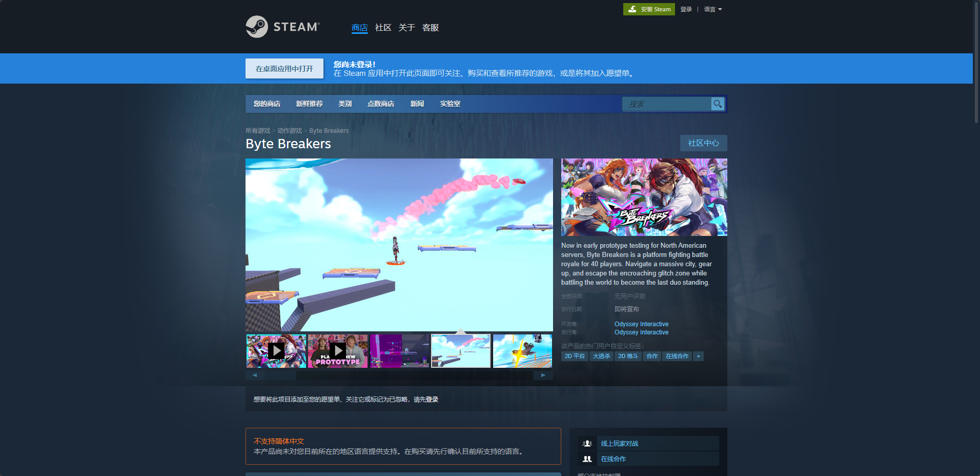This screenshot has width=980, height=476.
Task: Open the 新鲜推荐 menu
Action: pyautogui.click(x=310, y=104)
